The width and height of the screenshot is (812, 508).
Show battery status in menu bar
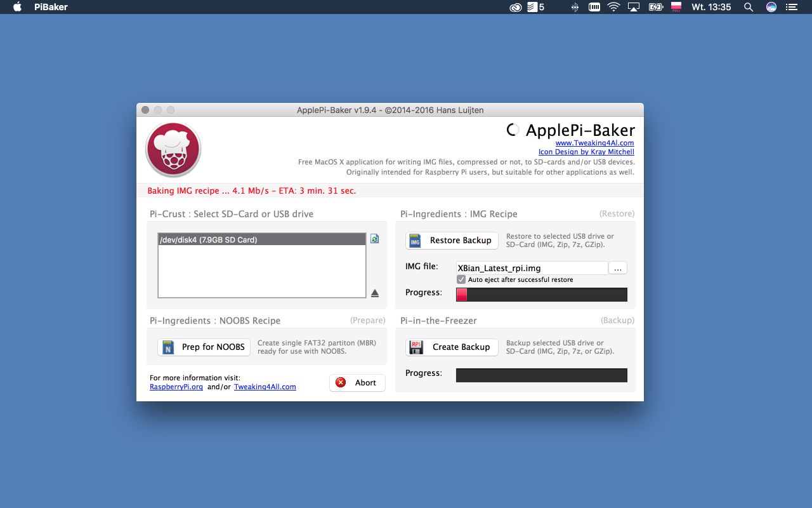pyautogui.click(x=655, y=7)
